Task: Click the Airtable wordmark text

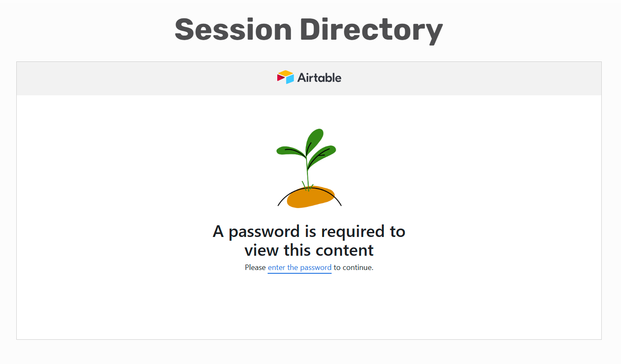Action: (x=319, y=78)
